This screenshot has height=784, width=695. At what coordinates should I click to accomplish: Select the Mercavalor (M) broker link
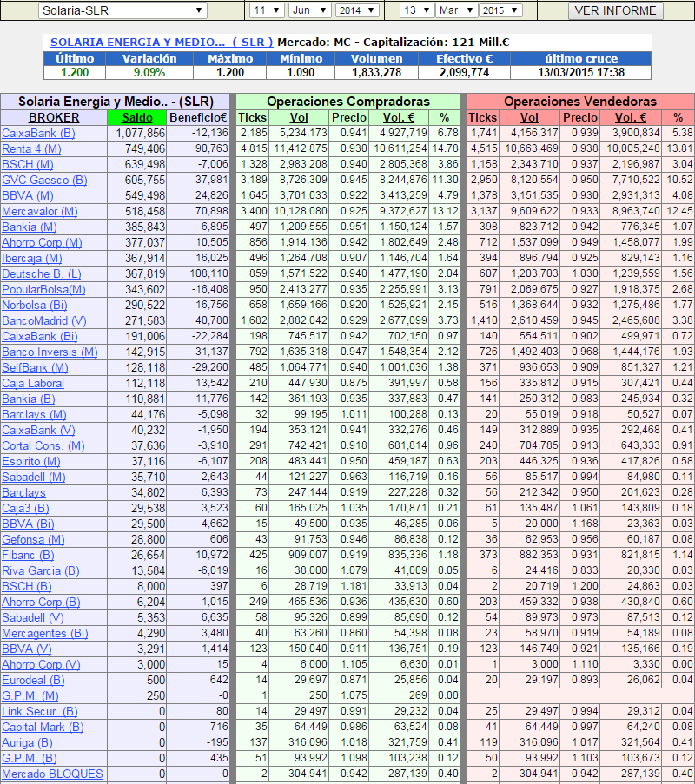pos(40,211)
